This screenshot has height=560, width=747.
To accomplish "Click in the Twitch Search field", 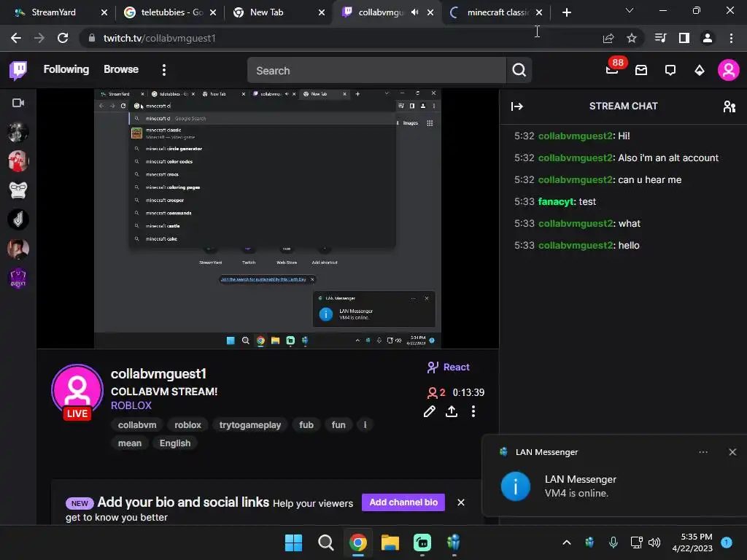I will point(376,71).
